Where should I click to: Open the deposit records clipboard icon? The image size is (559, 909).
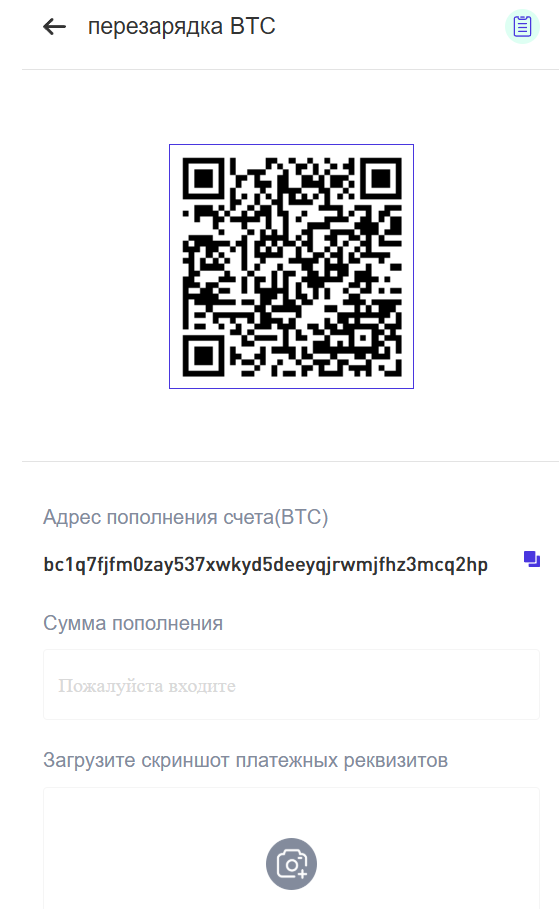(522, 27)
